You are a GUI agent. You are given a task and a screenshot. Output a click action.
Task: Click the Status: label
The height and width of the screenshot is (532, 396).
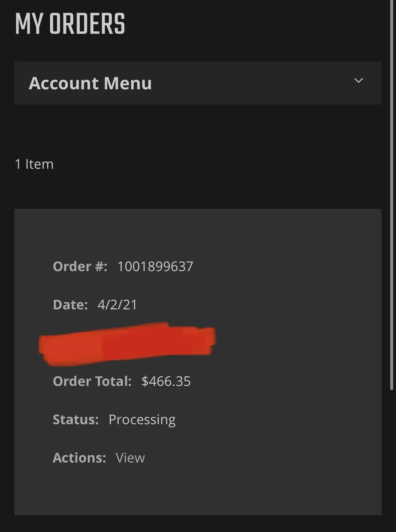76,419
